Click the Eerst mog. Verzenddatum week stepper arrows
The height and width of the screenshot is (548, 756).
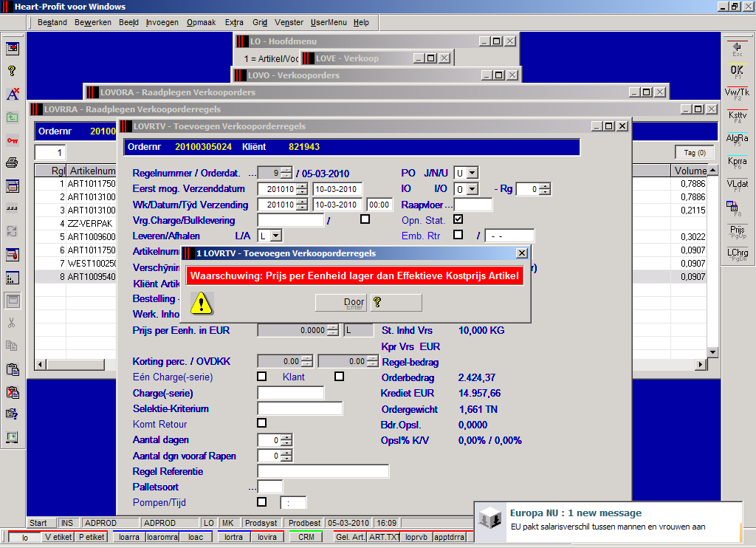point(302,189)
